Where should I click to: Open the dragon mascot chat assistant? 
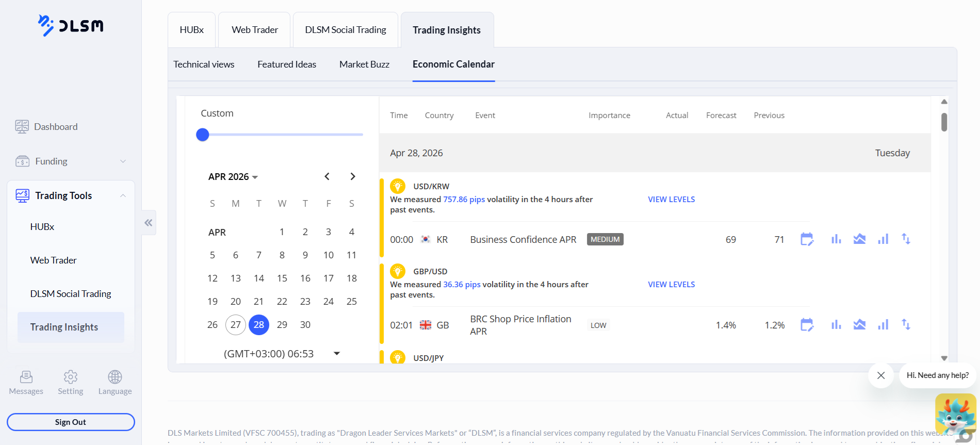coord(955,415)
